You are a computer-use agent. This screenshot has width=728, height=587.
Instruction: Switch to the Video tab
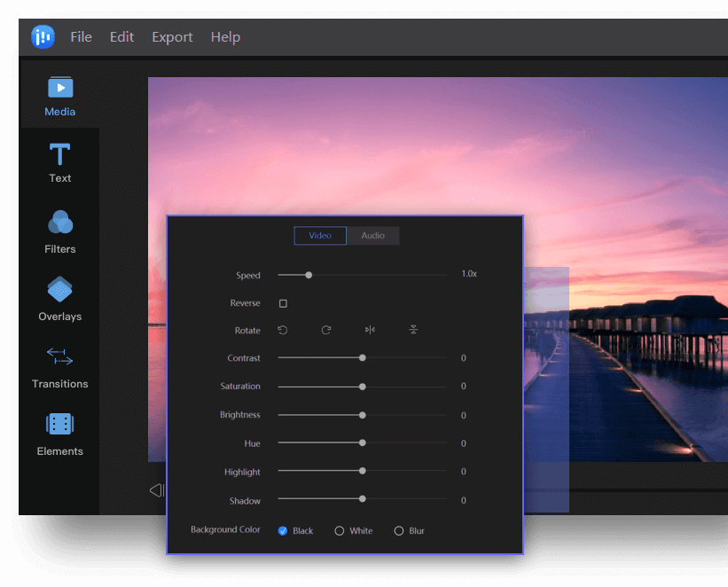pyautogui.click(x=320, y=236)
